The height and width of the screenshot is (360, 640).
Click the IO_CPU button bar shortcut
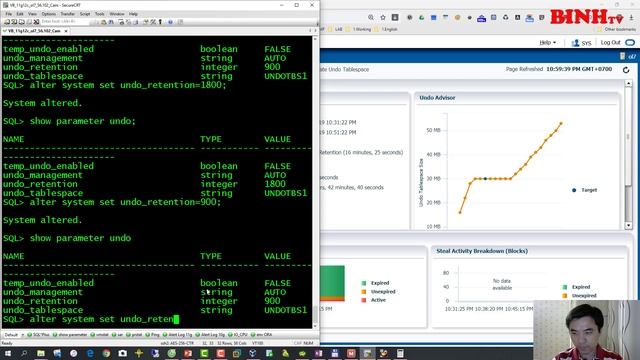[238, 335]
